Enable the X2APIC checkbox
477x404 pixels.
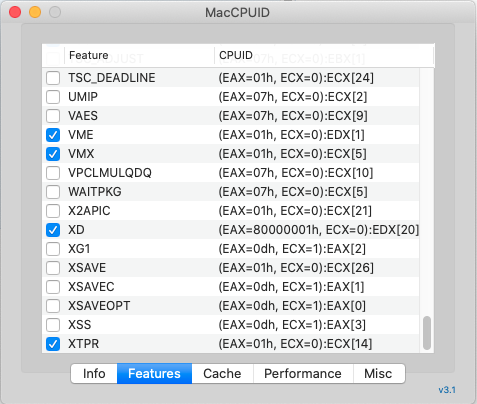coord(53,211)
